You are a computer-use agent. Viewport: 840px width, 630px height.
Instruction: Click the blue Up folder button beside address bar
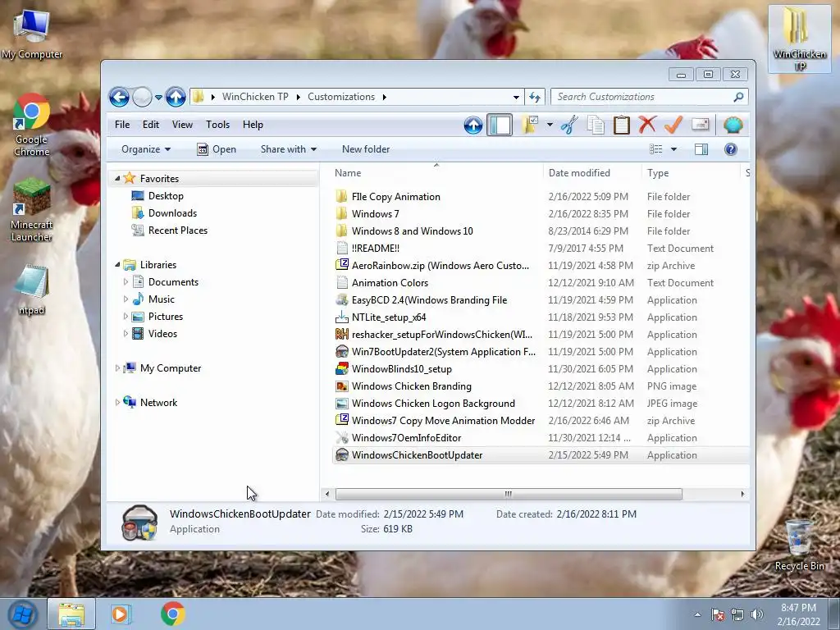[176, 97]
